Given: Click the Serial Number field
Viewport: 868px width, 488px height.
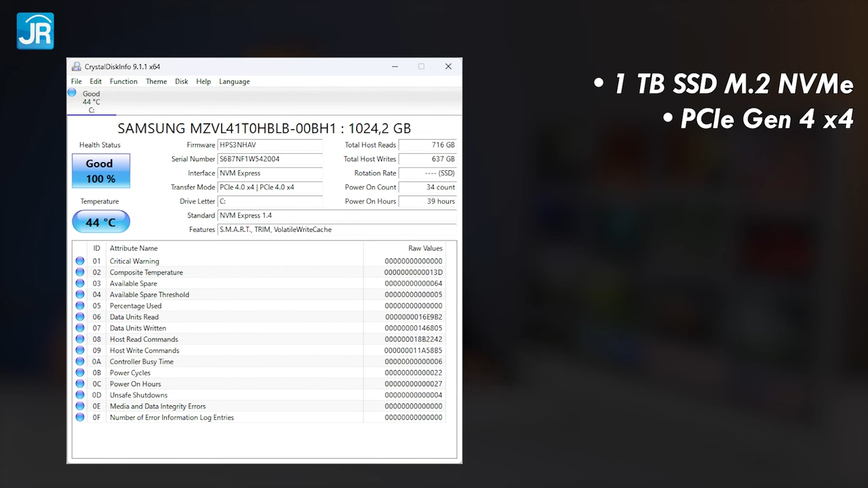Looking at the screenshot, I should [270, 159].
